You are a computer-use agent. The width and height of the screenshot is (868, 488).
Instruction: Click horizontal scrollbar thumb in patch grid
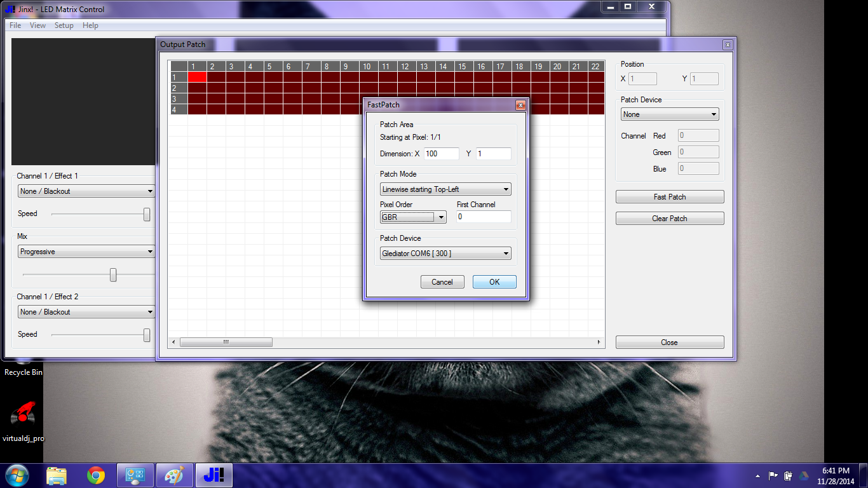226,342
